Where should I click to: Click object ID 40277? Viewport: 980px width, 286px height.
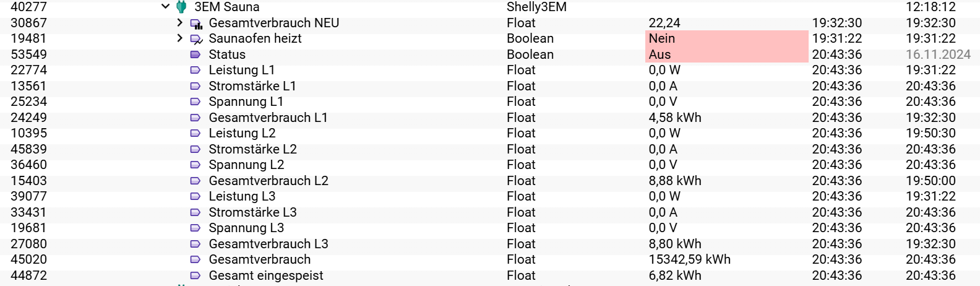[x=28, y=7]
